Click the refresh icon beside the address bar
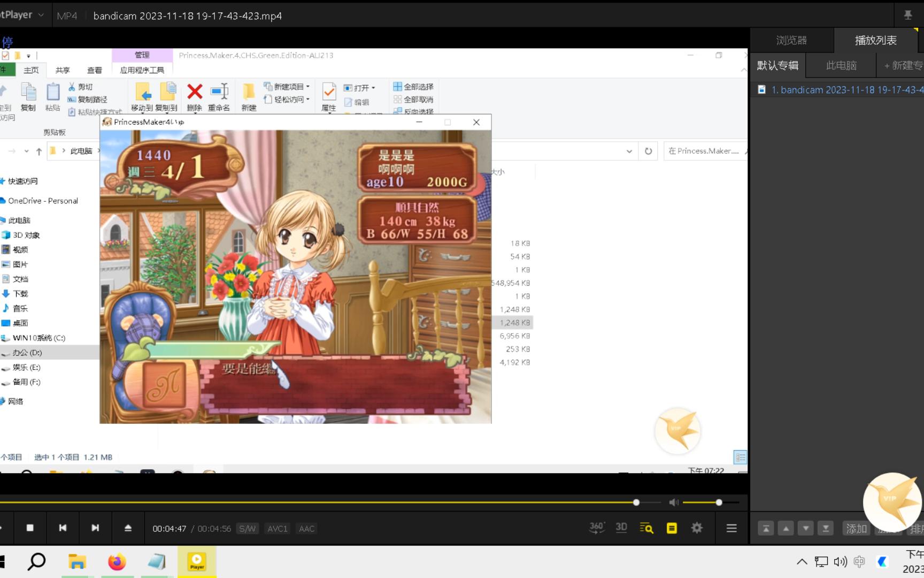Viewport: 924px width, 578px height. click(x=648, y=151)
